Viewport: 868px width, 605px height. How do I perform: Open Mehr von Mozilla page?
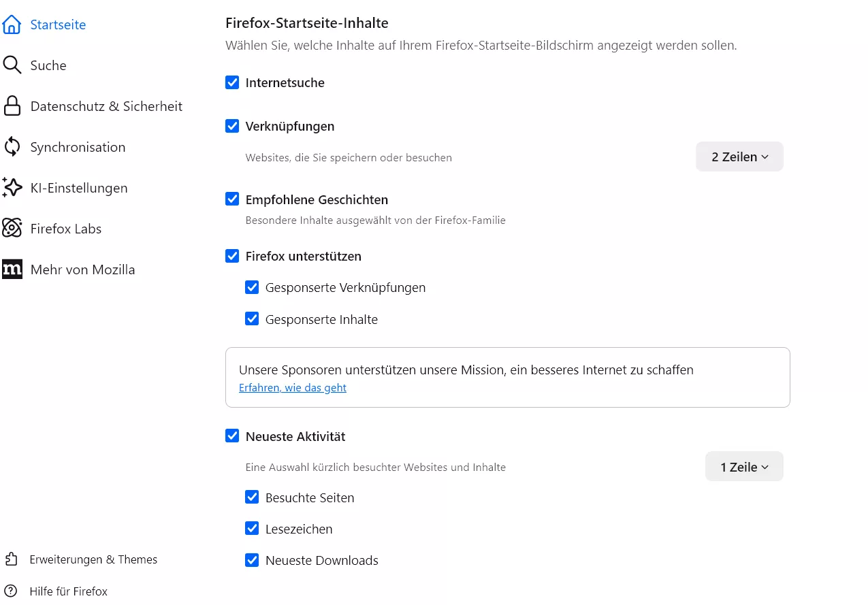coord(82,269)
